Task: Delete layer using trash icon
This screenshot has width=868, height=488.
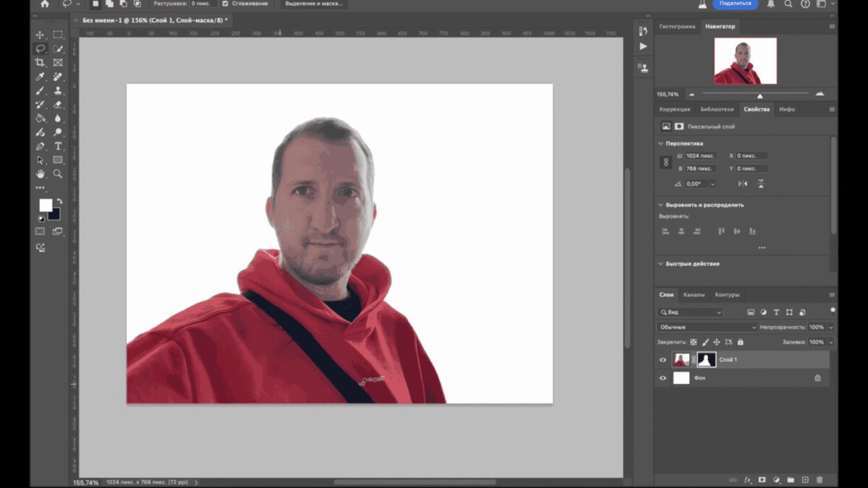Action: point(820,479)
